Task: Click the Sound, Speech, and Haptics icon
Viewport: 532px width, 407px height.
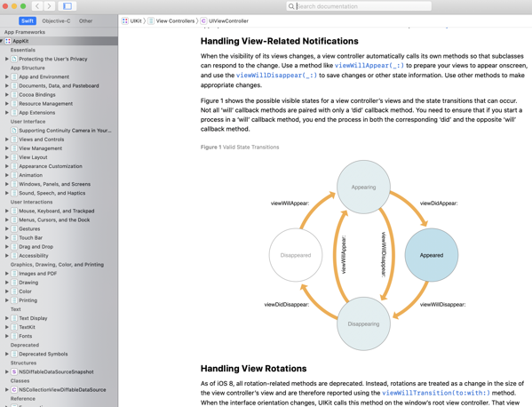Action: pos(14,193)
